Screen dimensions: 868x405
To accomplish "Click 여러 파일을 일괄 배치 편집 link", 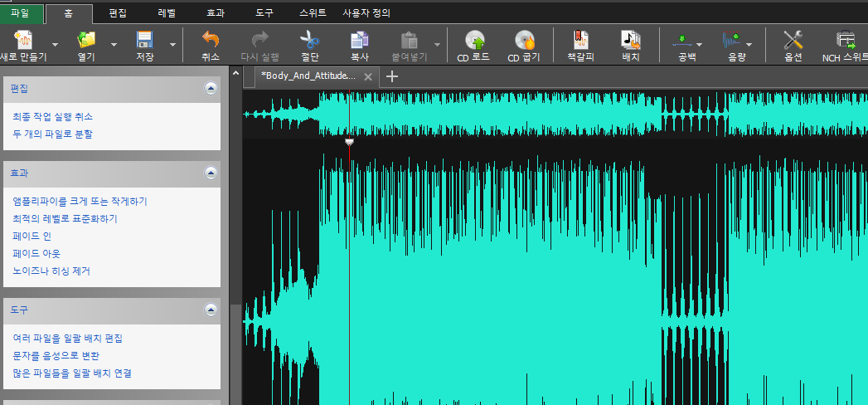I will click(x=67, y=338).
